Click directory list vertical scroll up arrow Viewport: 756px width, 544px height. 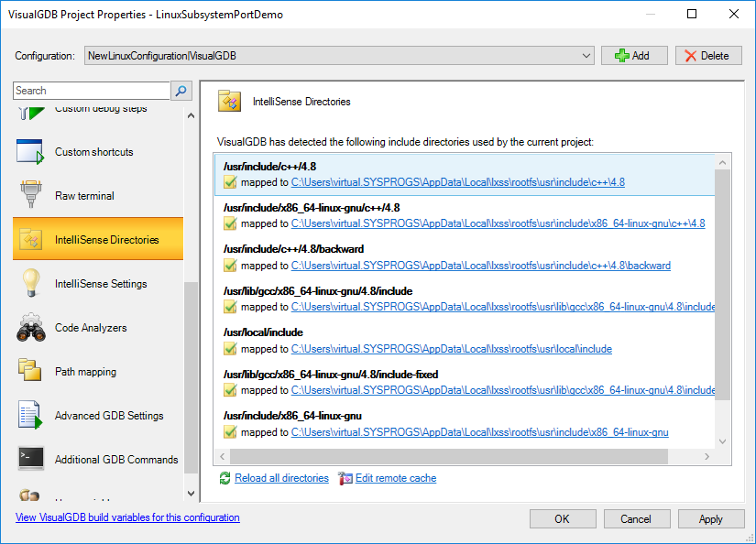[x=722, y=162]
